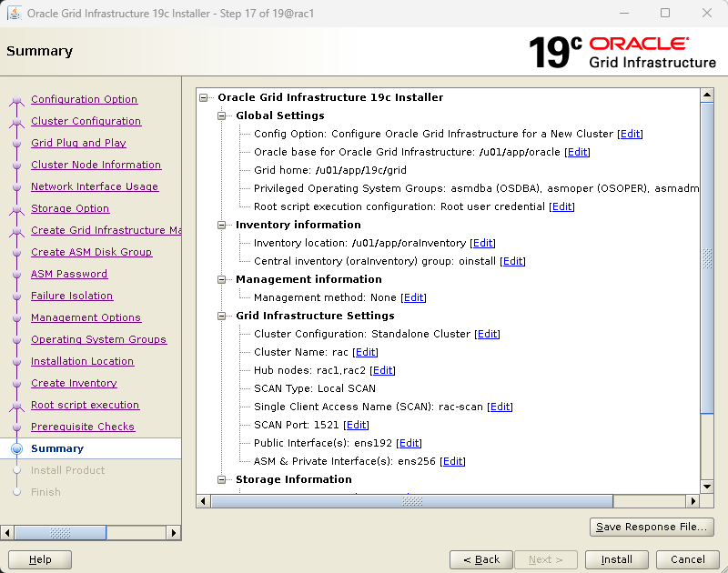Select the 'Grid home: /u01/app/19c/grid' row
Image resolution: width=728 pixels, height=573 pixels.
coord(330,170)
